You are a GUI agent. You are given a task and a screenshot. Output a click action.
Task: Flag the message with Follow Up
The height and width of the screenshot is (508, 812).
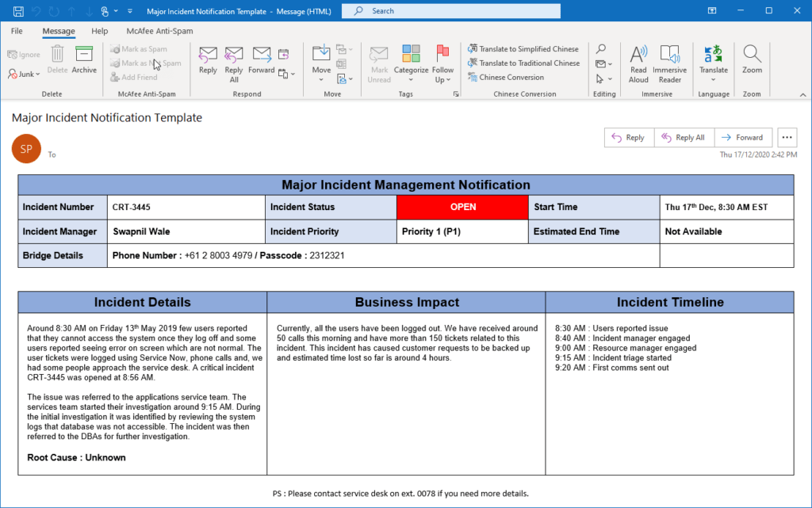[x=442, y=62]
